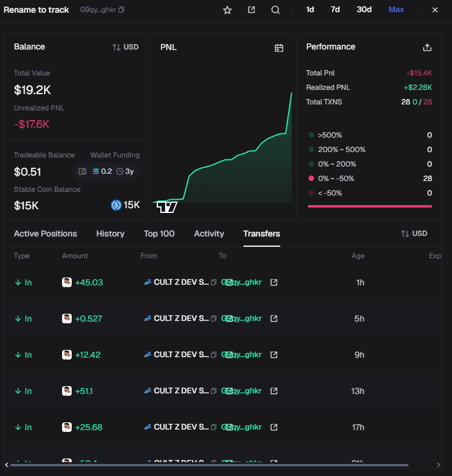Click the scroll-right arrow of table

click(x=438, y=465)
